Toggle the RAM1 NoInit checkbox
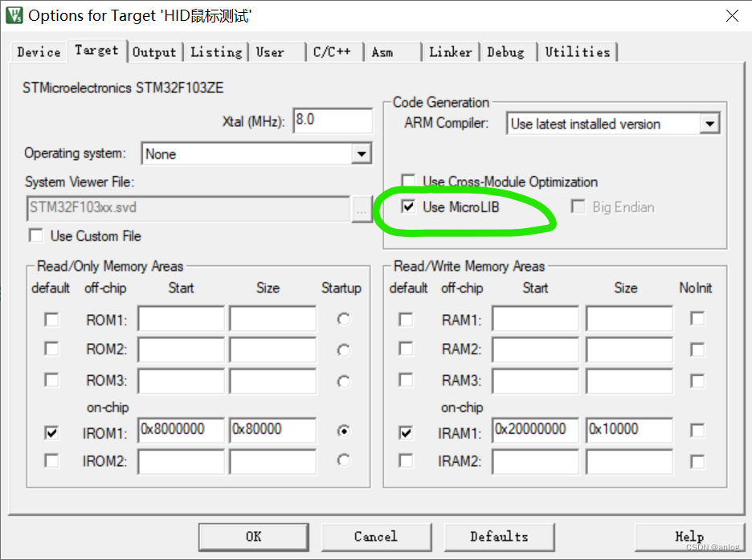 (x=697, y=318)
